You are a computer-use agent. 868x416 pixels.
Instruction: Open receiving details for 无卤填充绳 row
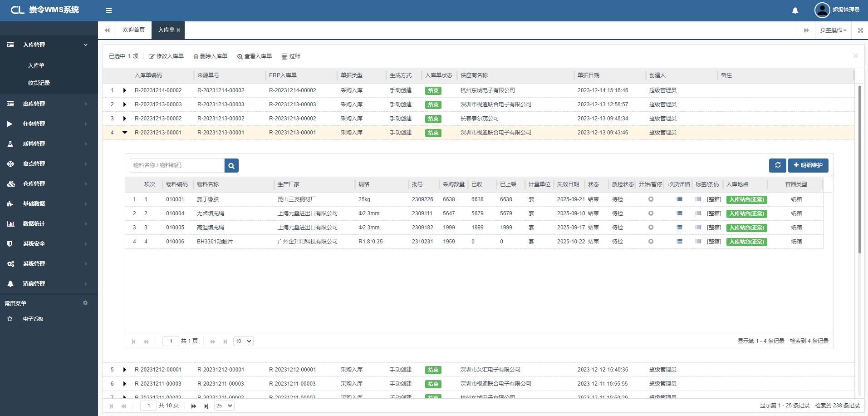pos(679,213)
